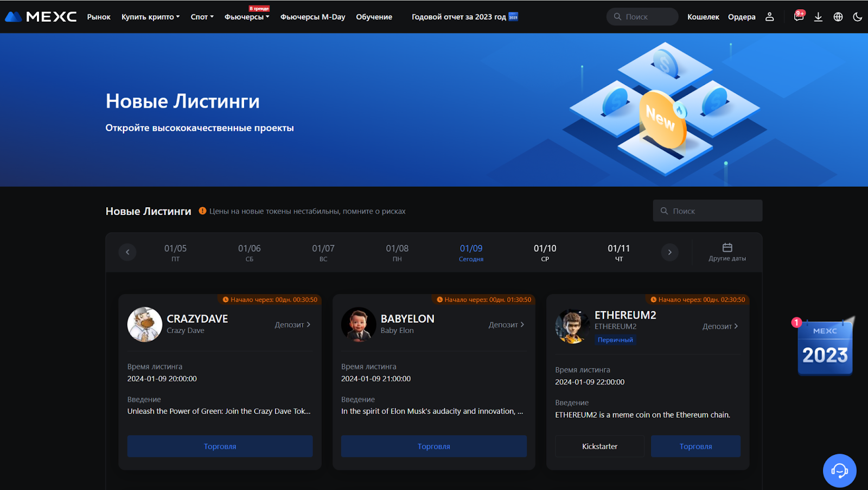Select the 01/09 Сегодня date tab
Viewport: 868px width, 490px height.
(x=471, y=253)
